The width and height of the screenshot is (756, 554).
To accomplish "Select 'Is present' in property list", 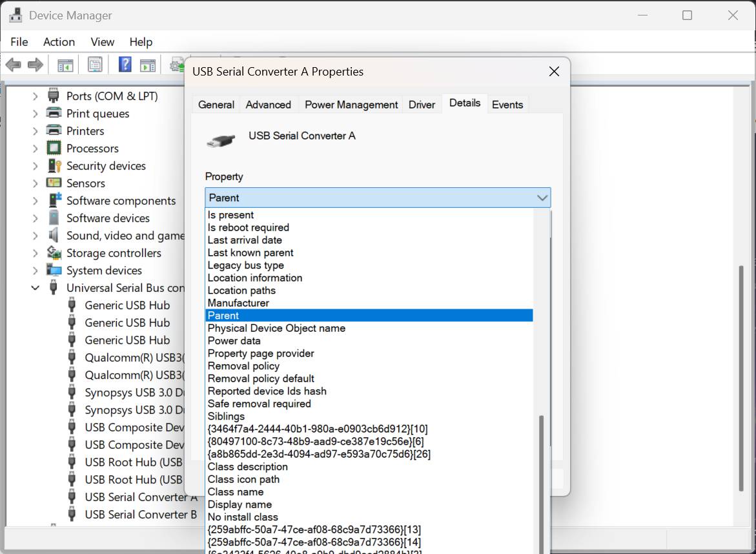I will click(x=369, y=214).
